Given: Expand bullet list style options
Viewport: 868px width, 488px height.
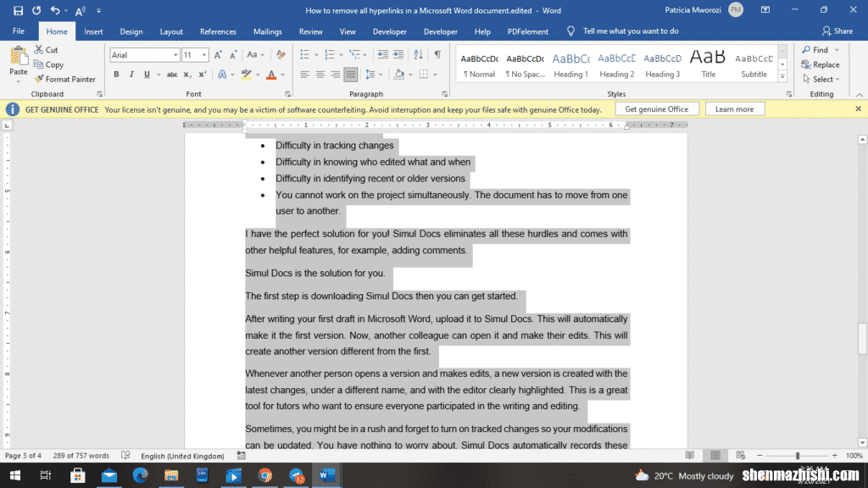Looking at the screenshot, I should [x=316, y=55].
